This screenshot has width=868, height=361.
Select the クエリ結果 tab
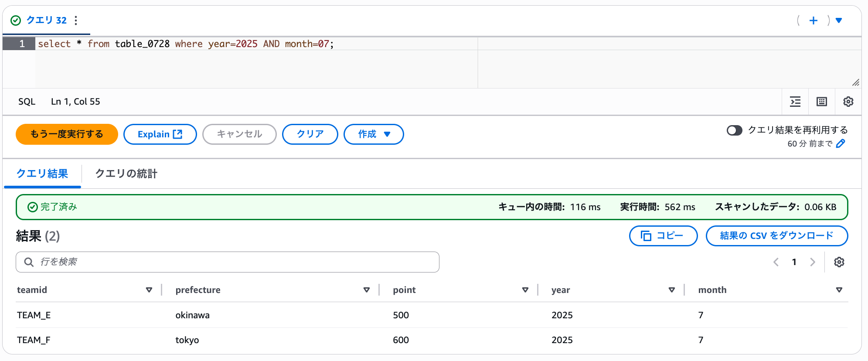(x=42, y=174)
